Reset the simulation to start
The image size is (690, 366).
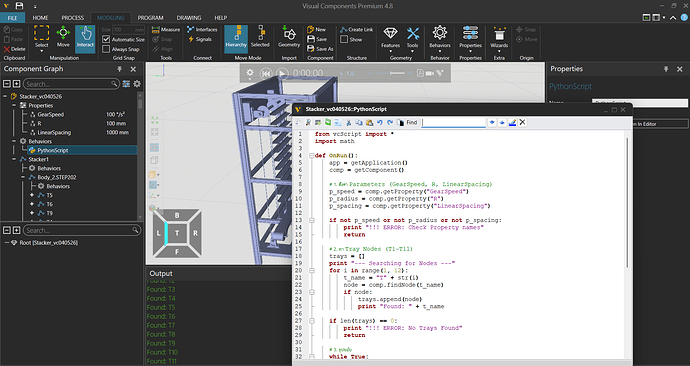266,73
